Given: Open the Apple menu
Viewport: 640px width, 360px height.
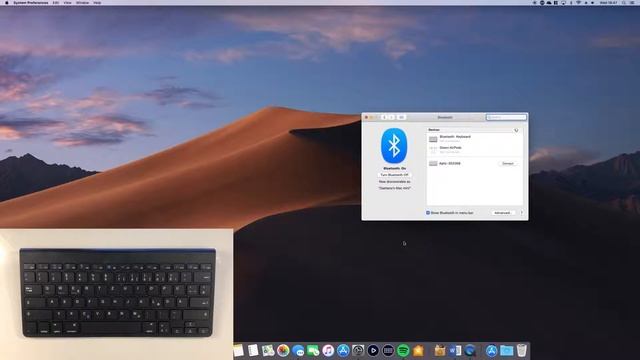Looking at the screenshot, I should (7, 2).
